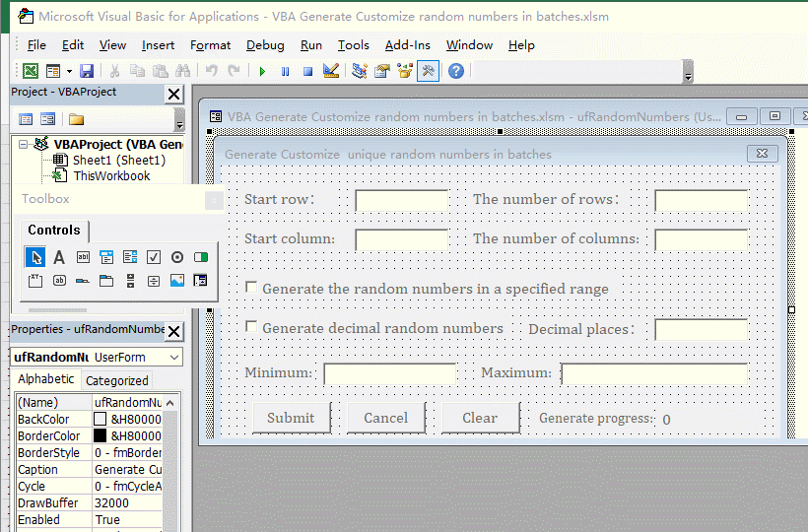Image resolution: width=808 pixels, height=532 pixels.
Task: Open the ufRandomNumbers UserForm object dropdown
Action: (x=174, y=357)
